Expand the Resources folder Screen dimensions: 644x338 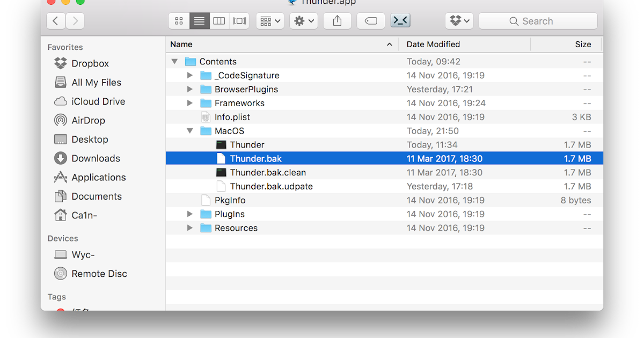(x=189, y=227)
